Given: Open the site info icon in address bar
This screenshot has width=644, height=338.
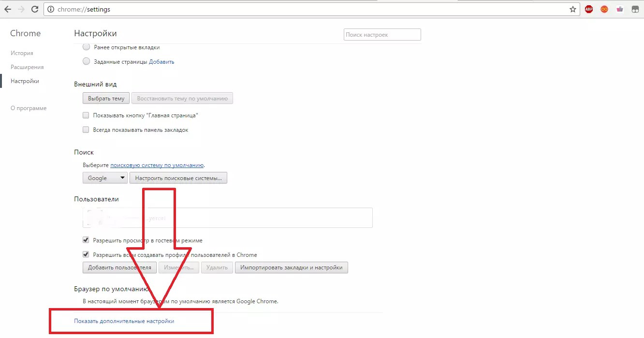Looking at the screenshot, I should pos(51,9).
